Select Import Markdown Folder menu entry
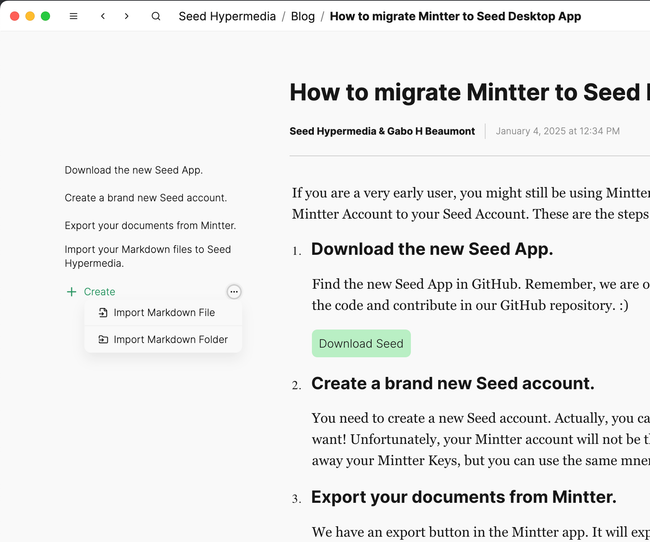The width and height of the screenshot is (650, 542). tap(170, 340)
